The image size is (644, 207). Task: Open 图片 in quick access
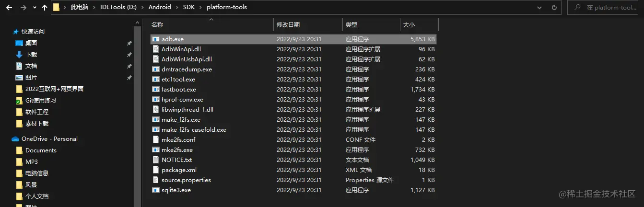[x=31, y=78]
